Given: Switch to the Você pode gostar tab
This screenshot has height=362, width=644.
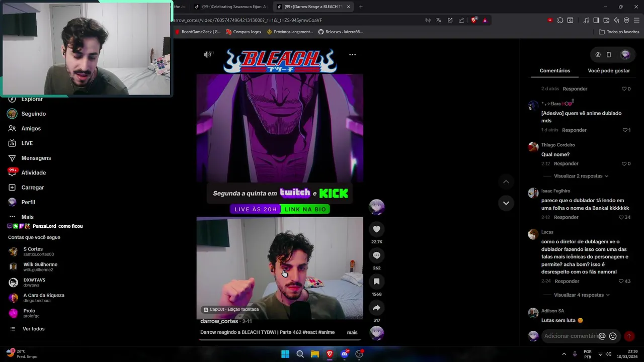Looking at the screenshot, I should coord(609,71).
